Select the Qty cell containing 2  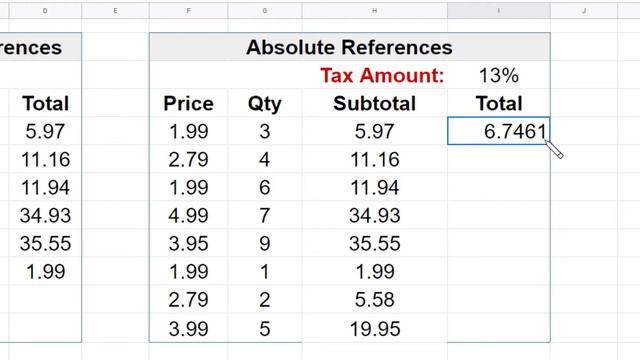coord(265,300)
